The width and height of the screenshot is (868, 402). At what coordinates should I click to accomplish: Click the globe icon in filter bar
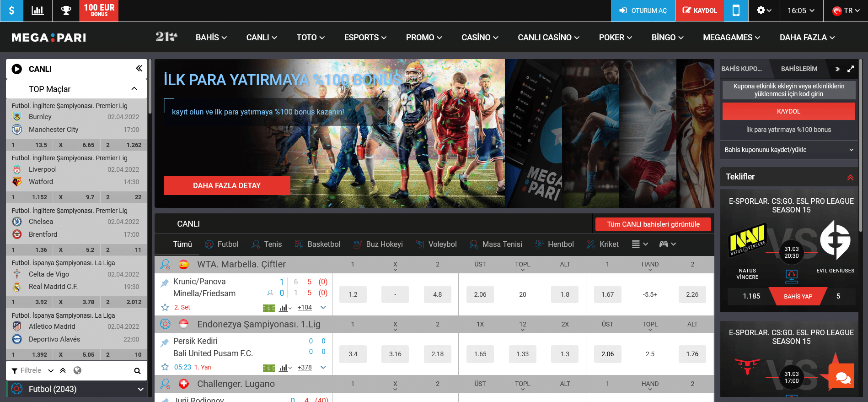[78, 370]
